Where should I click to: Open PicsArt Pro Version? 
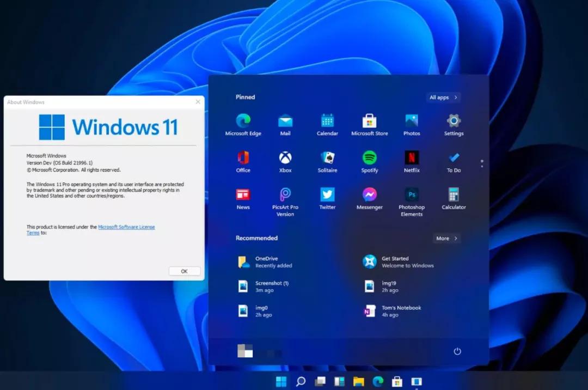coord(285,195)
